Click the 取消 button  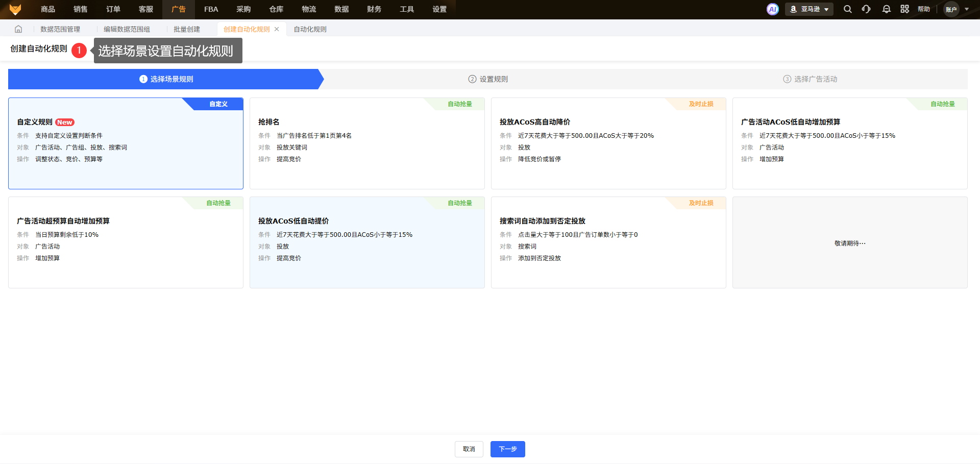coord(469,449)
